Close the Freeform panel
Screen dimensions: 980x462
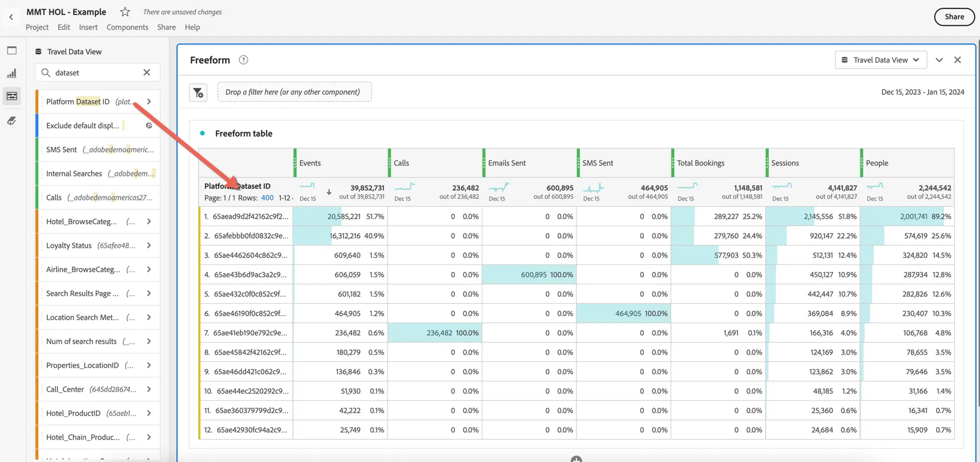(x=958, y=60)
